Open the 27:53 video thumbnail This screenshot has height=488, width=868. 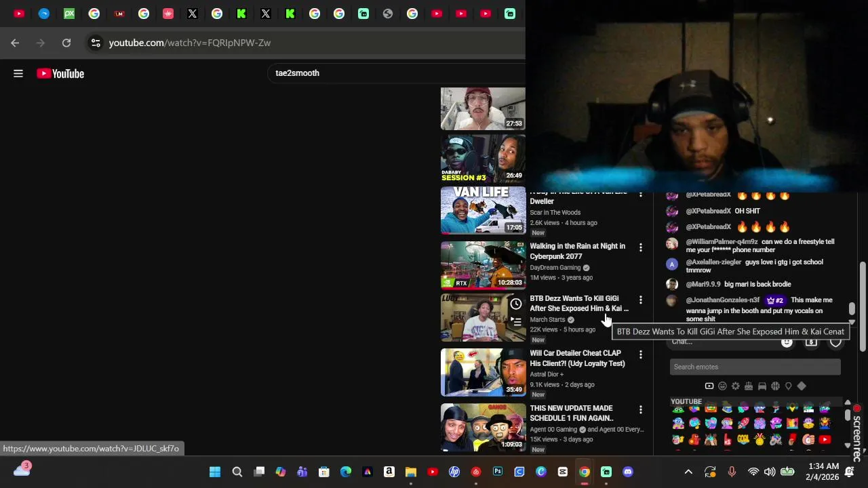pyautogui.click(x=483, y=108)
